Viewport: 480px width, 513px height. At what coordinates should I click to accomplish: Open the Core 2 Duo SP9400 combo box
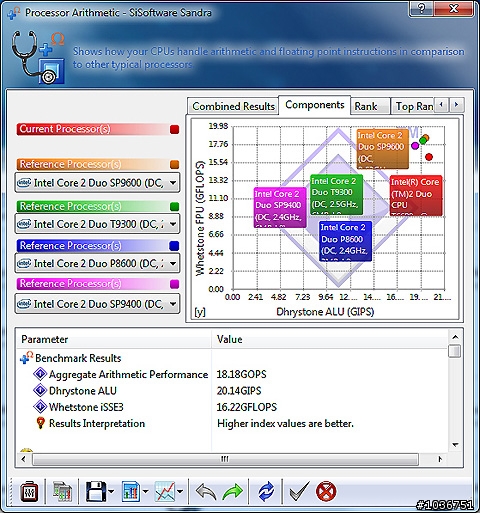click(x=97, y=304)
